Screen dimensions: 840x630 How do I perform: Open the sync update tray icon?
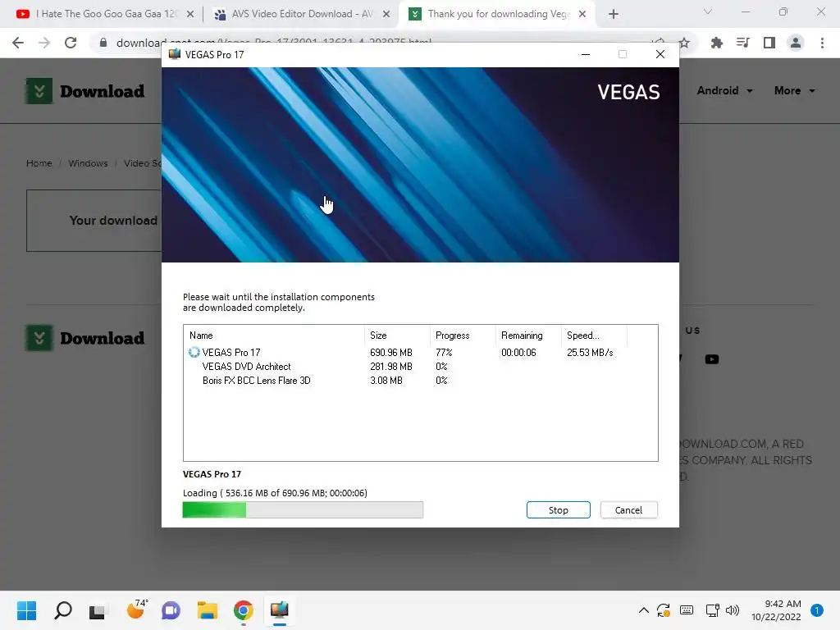(664, 610)
